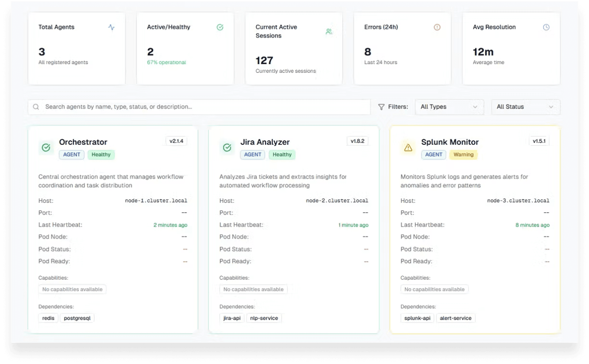Toggle the Healthy badge on Jira Analyzer
Viewport: 589px width, 364px height.
pos(282,154)
